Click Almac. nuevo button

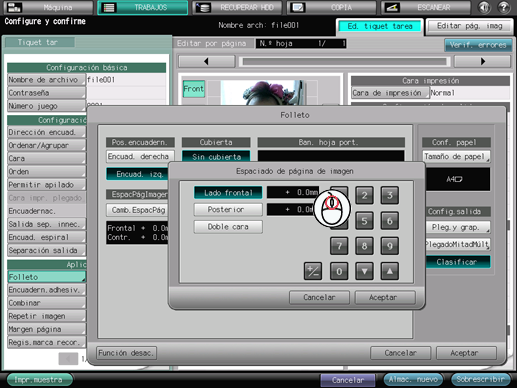tap(413, 380)
